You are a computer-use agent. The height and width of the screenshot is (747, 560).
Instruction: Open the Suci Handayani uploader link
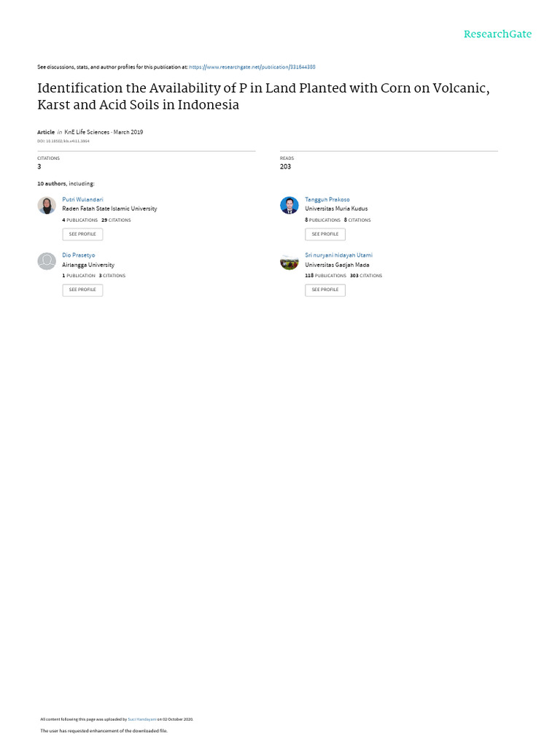pyautogui.click(x=142, y=719)
